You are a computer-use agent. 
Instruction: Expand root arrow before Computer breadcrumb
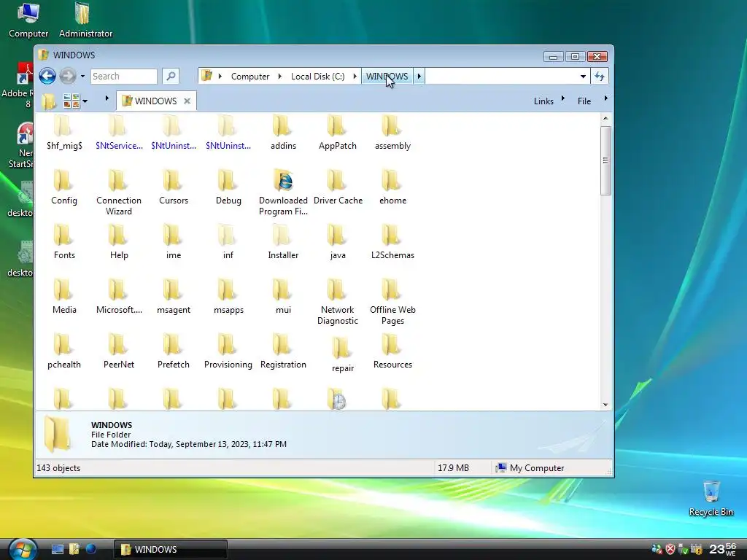coord(220,76)
